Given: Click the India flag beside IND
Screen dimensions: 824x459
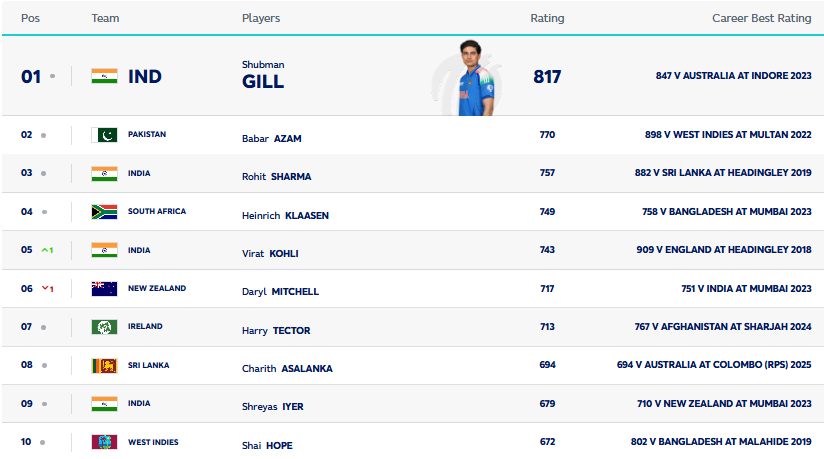Looking at the screenshot, I should pos(104,76).
